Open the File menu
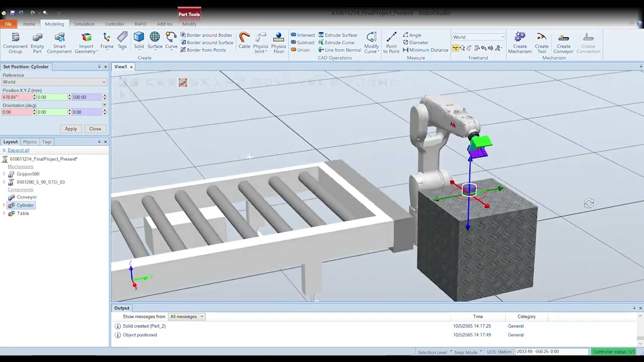Image resolution: width=644 pixels, height=362 pixels. (8, 24)
